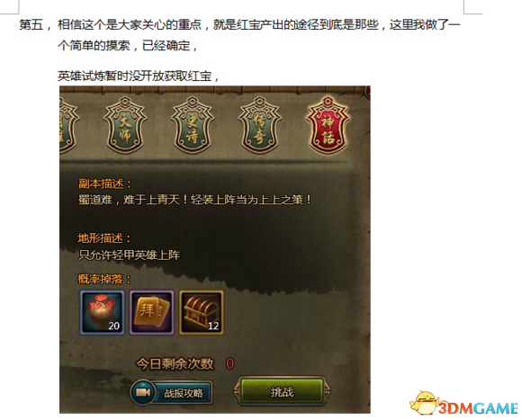Click the 地形描述 heading label
The image size is (522, 420).
click(104, 238)
